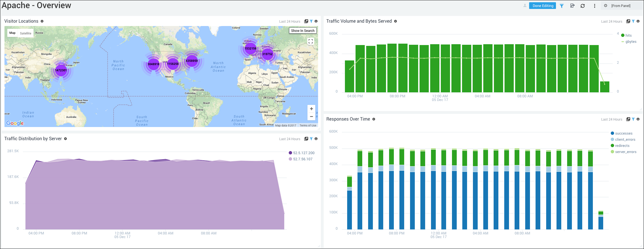Switch map to Satellite view

pos(26,33)
